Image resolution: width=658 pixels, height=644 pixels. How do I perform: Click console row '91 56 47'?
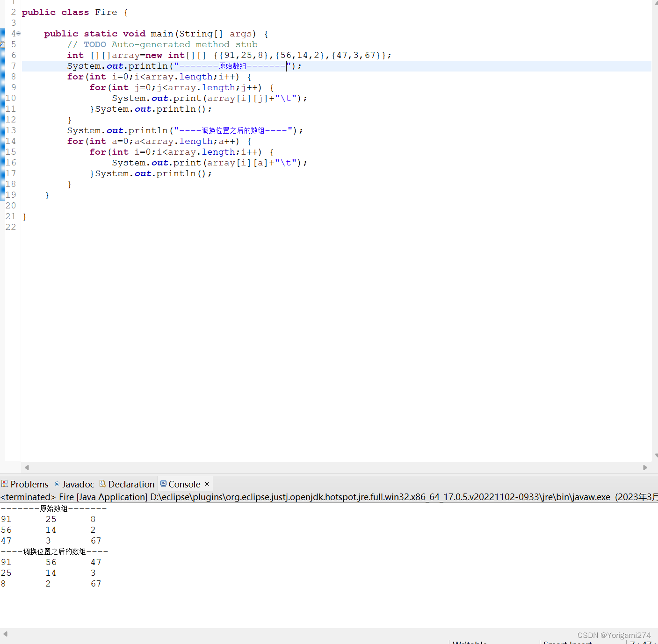[x=51, y=562]
